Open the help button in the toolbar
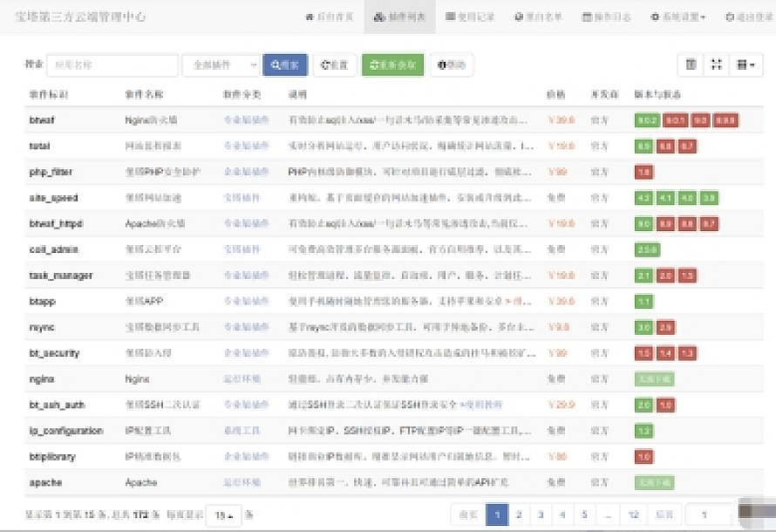This screenshot has height=532, width=776. pos(453,65)
